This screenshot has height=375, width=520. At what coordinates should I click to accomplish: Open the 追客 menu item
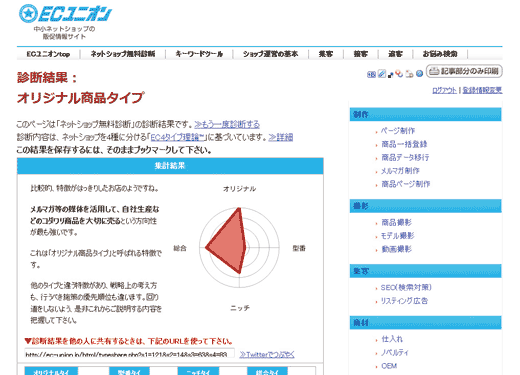click(x=395, y=54)
